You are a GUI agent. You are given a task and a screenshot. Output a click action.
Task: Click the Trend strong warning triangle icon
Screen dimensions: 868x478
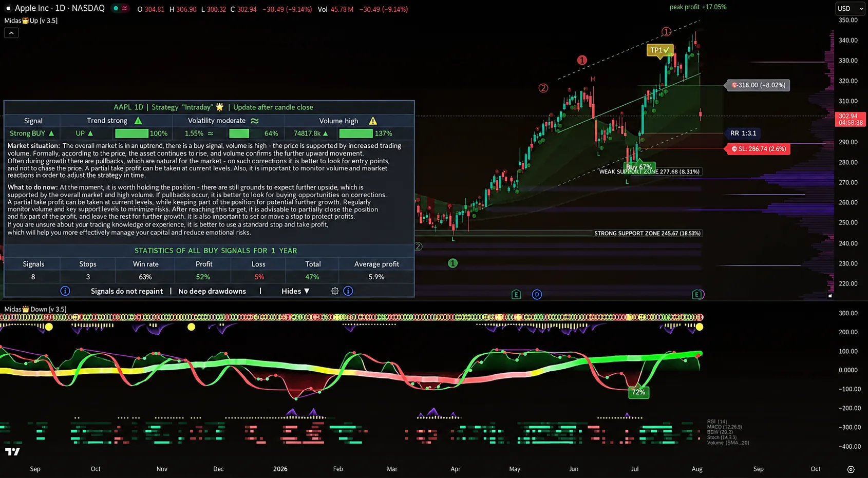click(138, 121)
